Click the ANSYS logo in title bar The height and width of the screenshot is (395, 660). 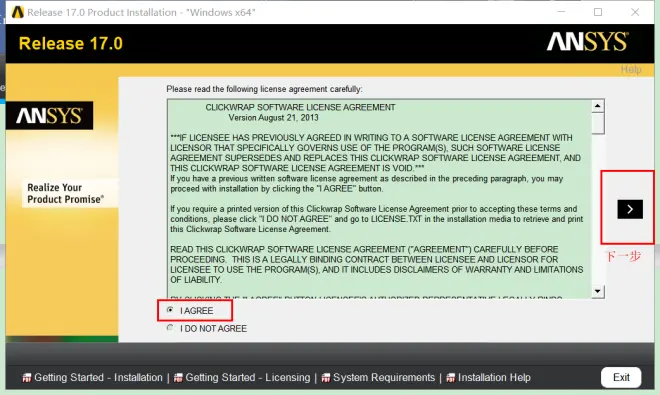click(x=17, y=12)
